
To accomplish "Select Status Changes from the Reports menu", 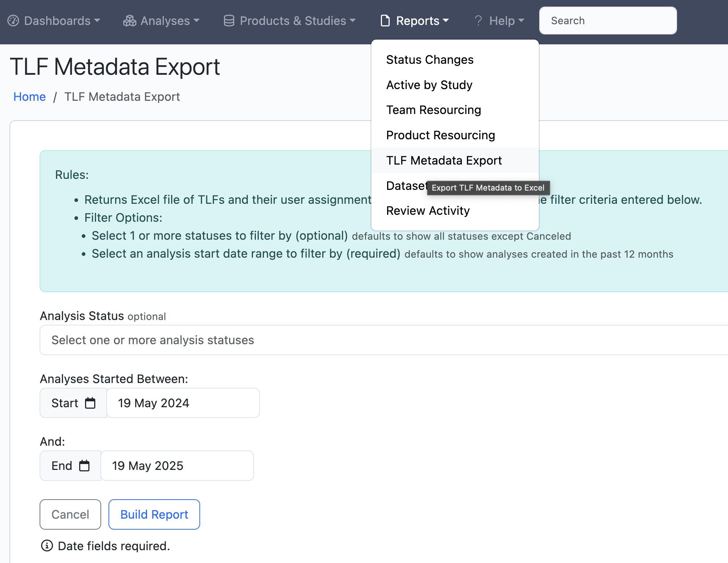I will coord(430,59).
